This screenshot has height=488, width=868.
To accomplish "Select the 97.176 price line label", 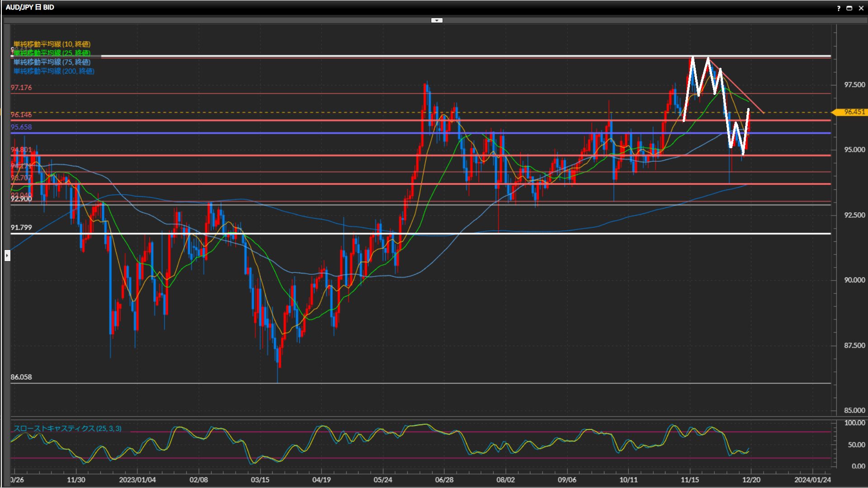I will coord(21,87).
